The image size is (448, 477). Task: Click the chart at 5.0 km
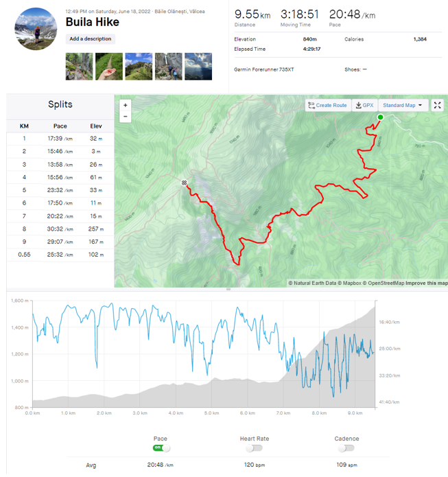[211, 357]
